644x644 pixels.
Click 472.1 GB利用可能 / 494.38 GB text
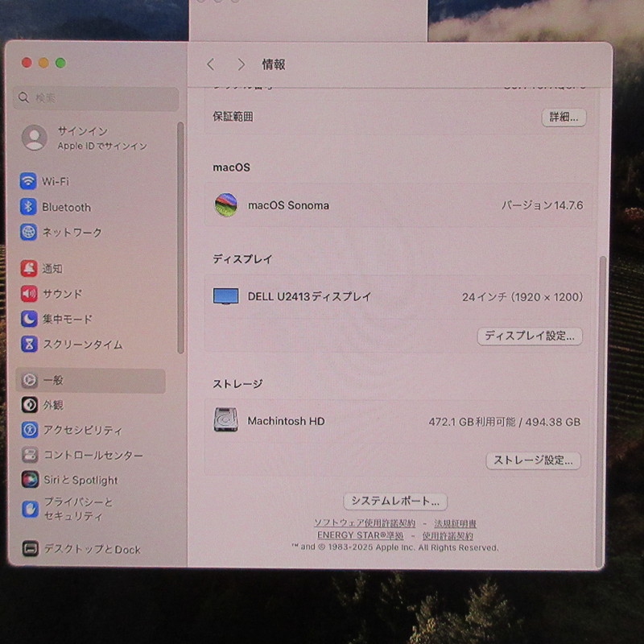[x=505, y=422]
